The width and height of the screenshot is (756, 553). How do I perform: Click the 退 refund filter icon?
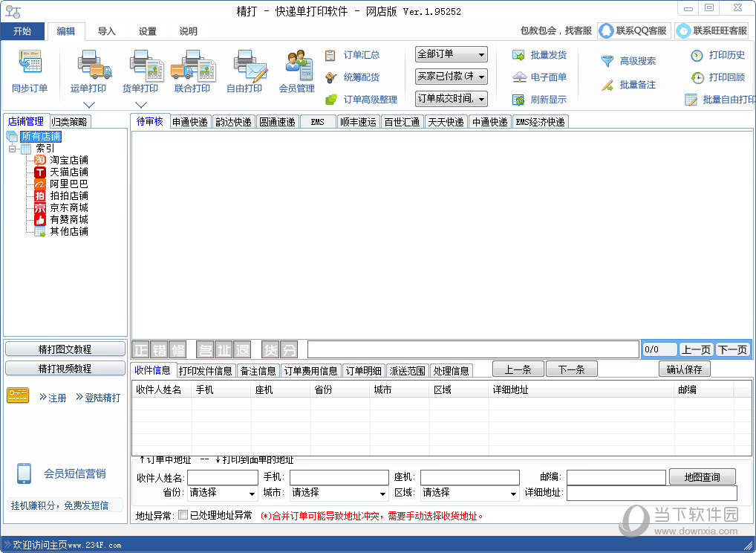(242, 349)
